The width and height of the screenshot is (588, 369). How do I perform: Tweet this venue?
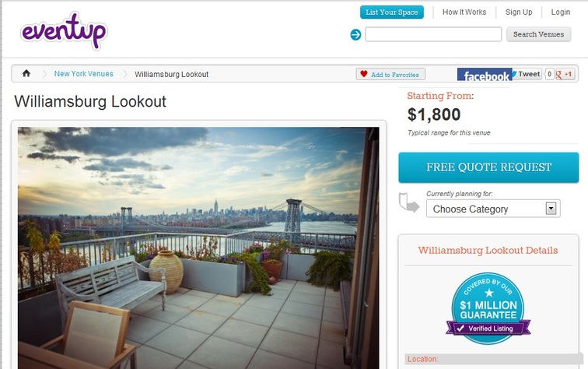point(527,74)
